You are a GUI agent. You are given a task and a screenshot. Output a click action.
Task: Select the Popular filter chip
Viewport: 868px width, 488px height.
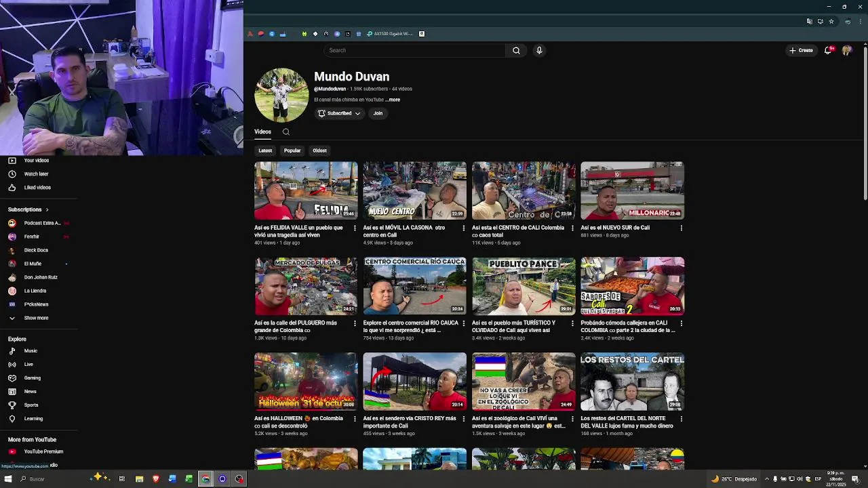[292, 150]
